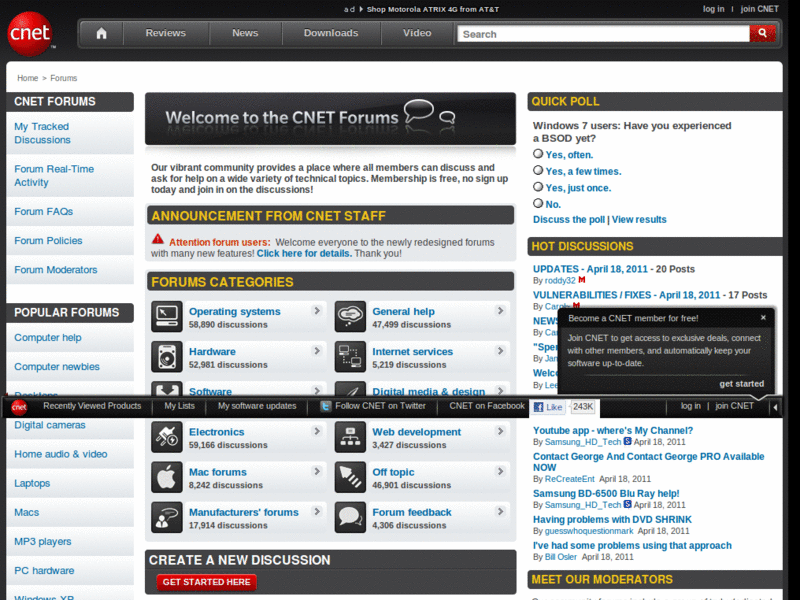Collapse the black toolbar with the right-edge arrow
Image resolution: width=800 pixels, height=600 pixels.
pos(775,406)
